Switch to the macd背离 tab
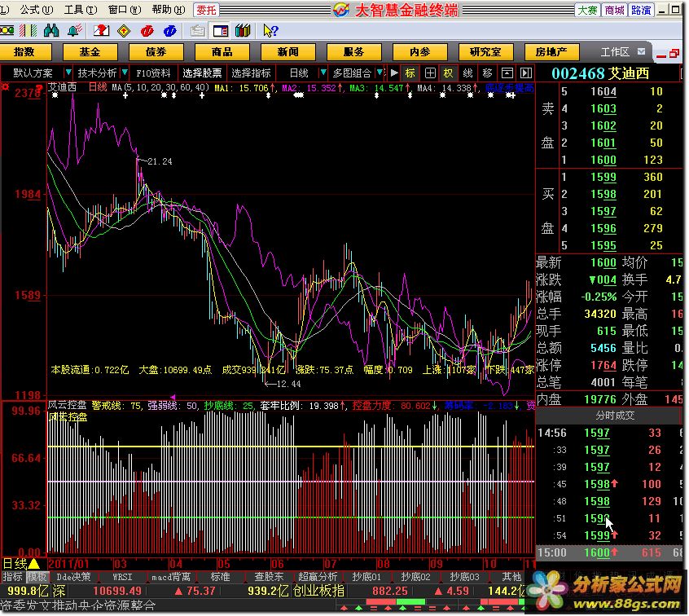The width and height of the screenshot is (689, 616). [x=171, y=576]
